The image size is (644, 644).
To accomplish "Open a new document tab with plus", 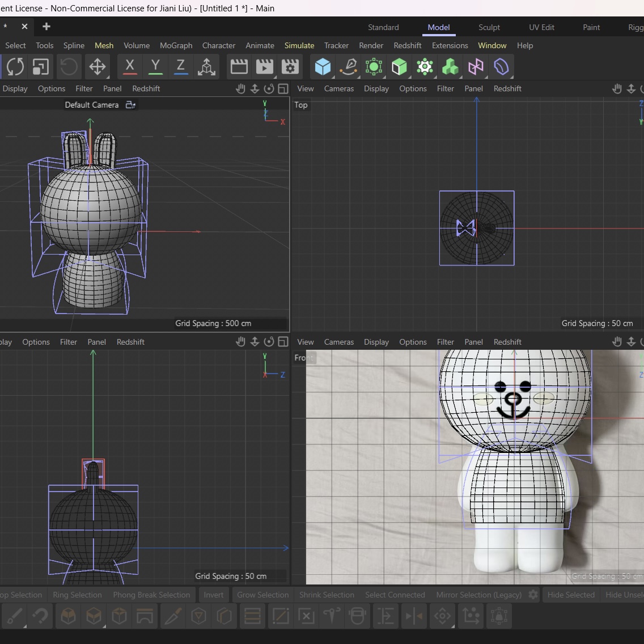I will pos(46,26).
